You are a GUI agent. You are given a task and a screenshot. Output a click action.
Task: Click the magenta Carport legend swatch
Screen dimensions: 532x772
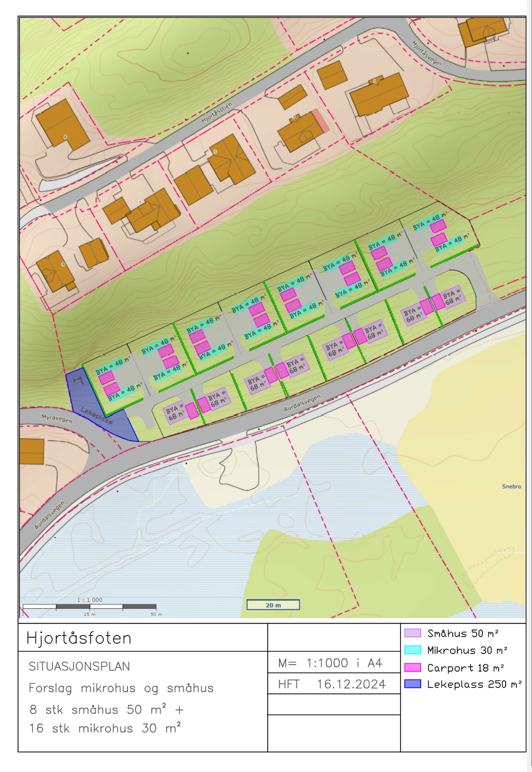412,667
